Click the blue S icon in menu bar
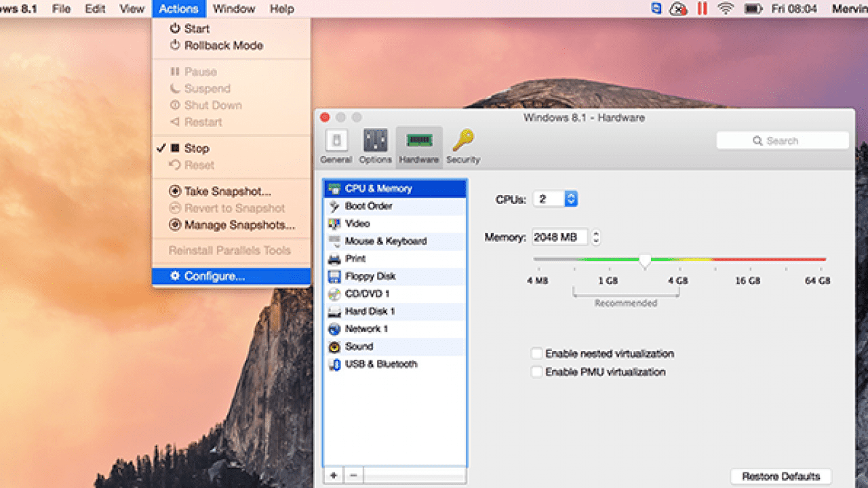Image resolution: width=868 pixels, height=488 pixels. point(656,9)
